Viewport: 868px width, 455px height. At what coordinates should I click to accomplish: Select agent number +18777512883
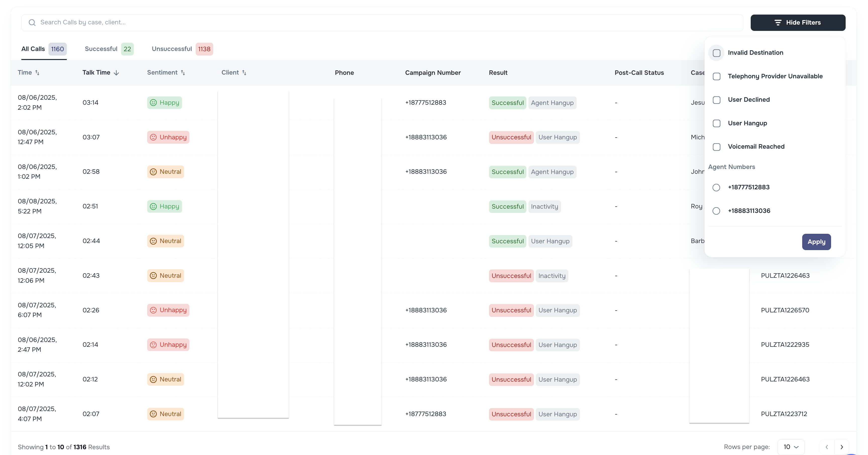pos(716,188)
